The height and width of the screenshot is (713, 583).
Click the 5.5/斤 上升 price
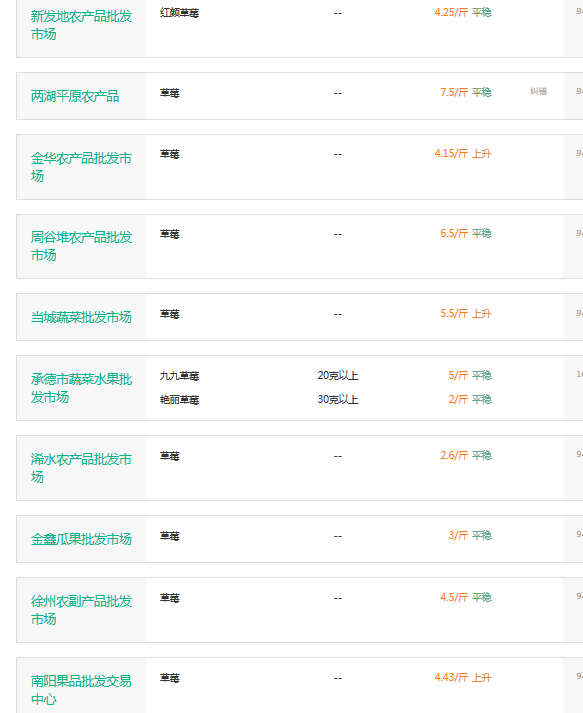pyautogui.click(x=466, y=313)
